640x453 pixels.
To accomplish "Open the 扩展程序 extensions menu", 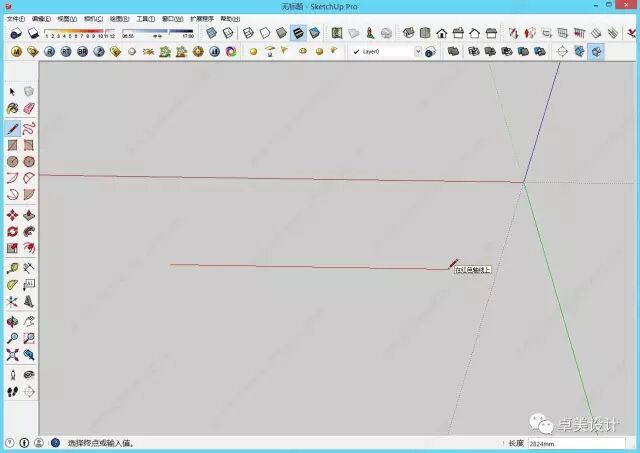I will 202,19.
